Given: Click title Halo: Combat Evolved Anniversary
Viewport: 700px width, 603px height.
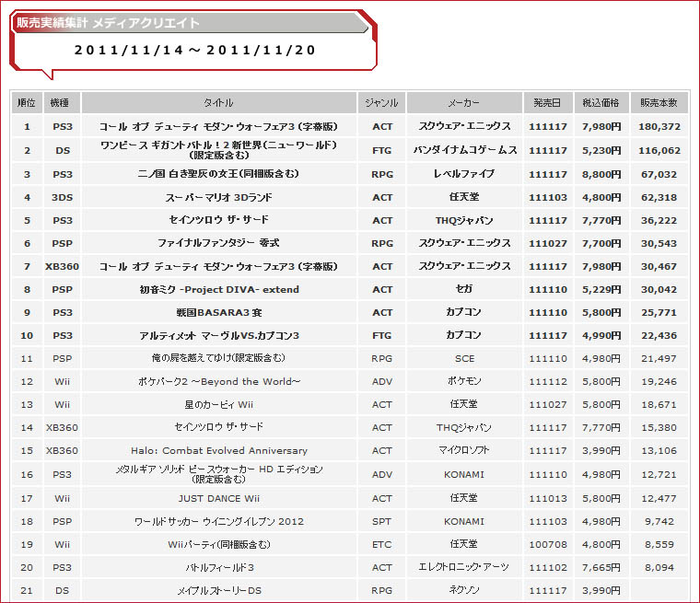Looking at the screenshot, I should pyautogui.click(x=219, y=451).
